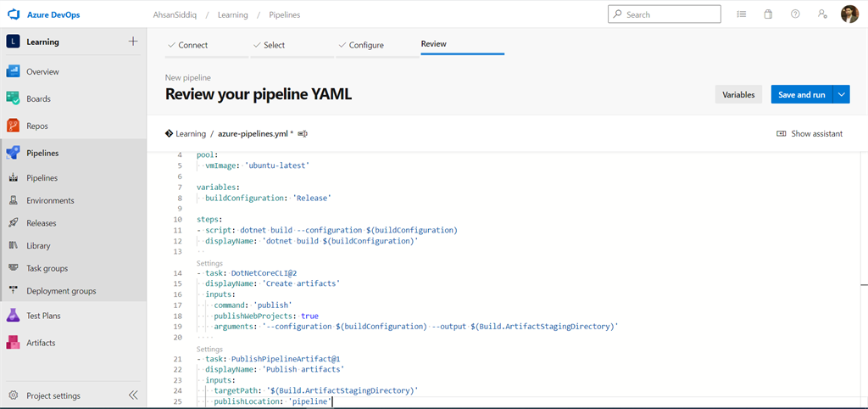
Task: Open the Boards section icon
Action: 14,98
